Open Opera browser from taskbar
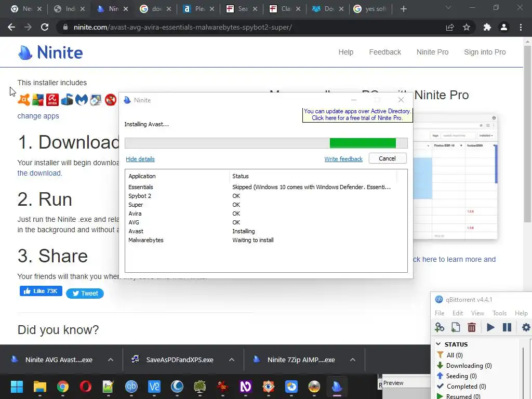The width and height of the screenshot is (532, 399). 86,387
